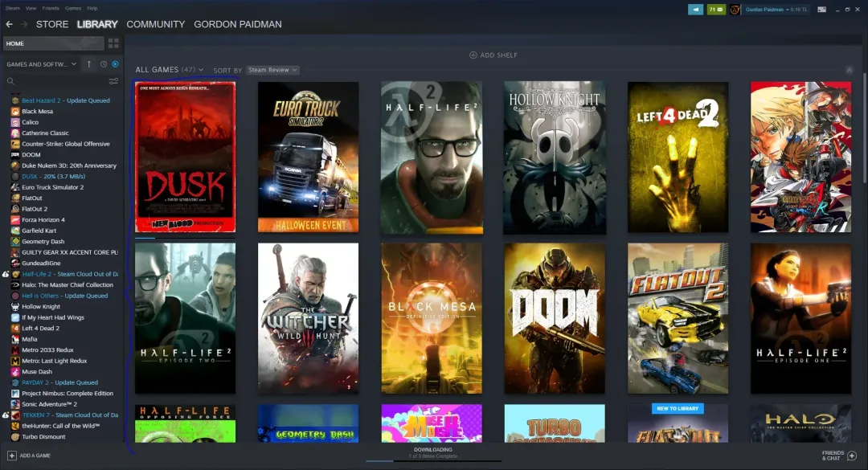Sort sidebar list with the up-arrow icon
This screenshot has width=868, height=470.
click(x=88, y=64)
